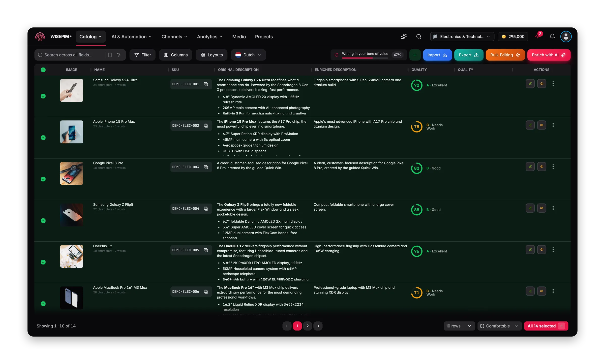The height and width of the screenshot is (364, 605).
Task: Click the next page arrow
Action: (x=318, y=326)
